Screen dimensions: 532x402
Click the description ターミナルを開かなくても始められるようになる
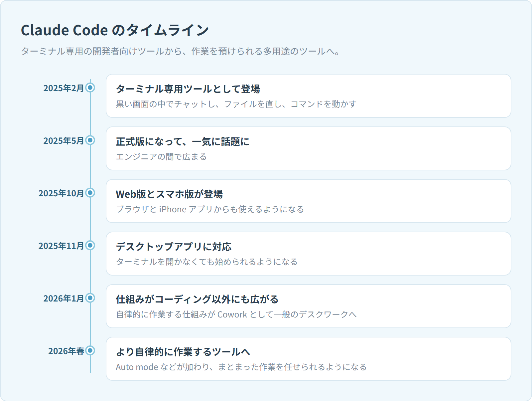pyautogui.click(x=206, y=262)
